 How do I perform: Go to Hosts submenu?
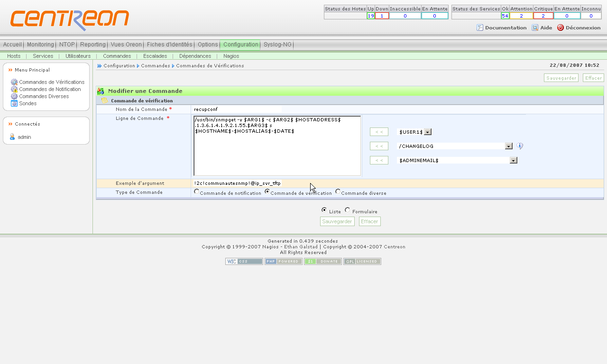14,56
